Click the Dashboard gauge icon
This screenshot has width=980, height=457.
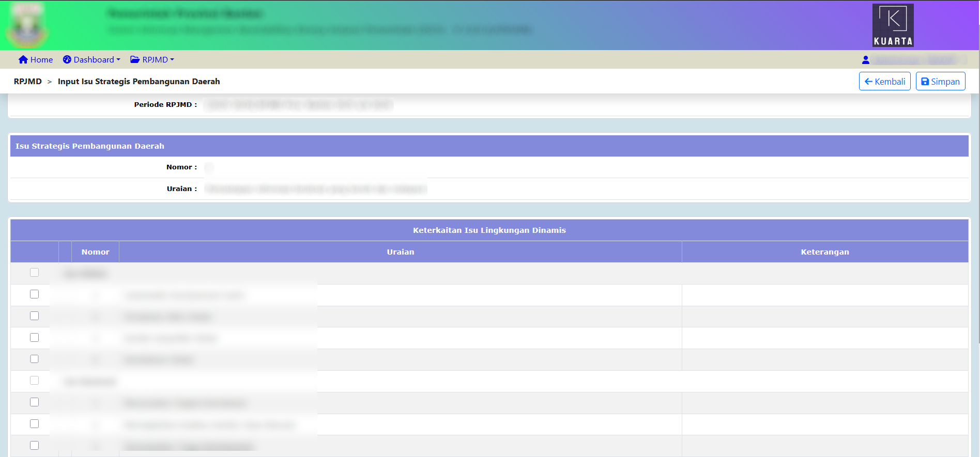[x=67, y=59]
